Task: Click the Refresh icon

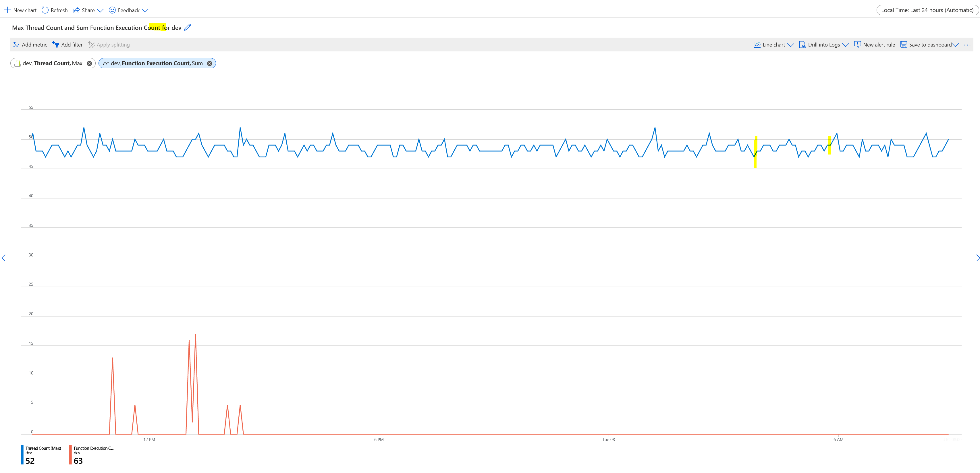Action: [45, 10]
